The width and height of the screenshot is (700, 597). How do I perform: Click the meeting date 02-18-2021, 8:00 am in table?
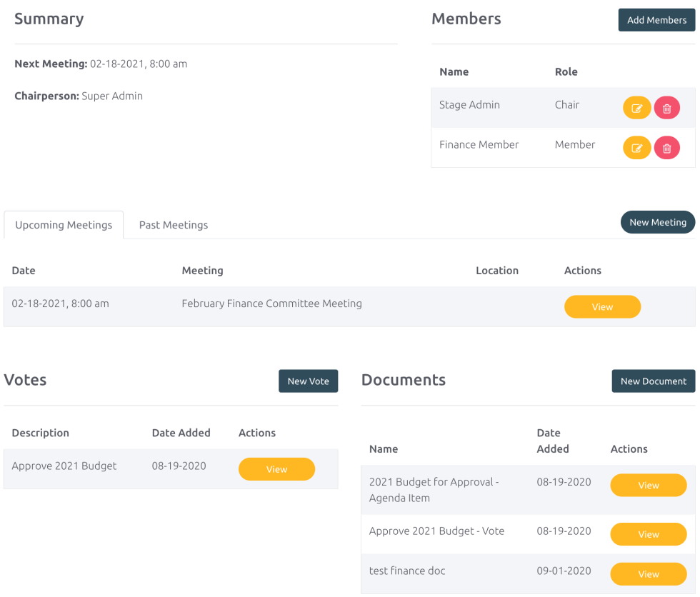pos(60,303)
